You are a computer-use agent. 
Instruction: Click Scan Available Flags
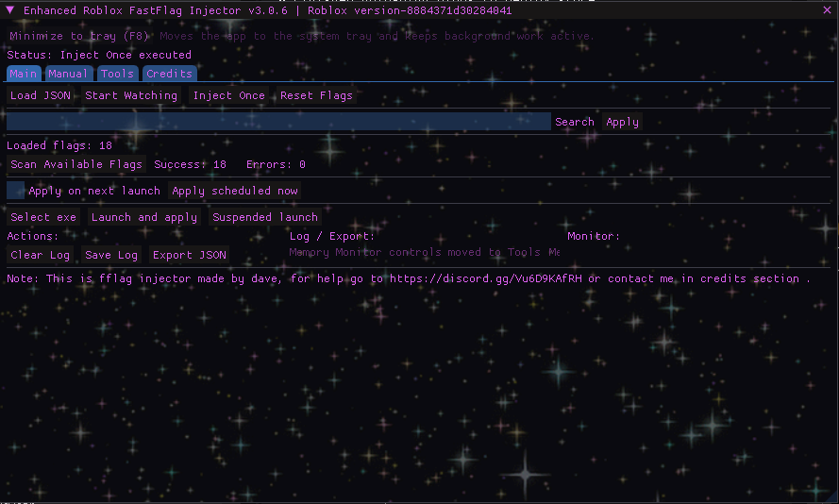pos(76,164)
